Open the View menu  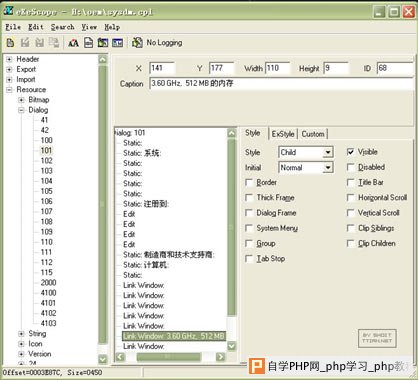point(89,27)
